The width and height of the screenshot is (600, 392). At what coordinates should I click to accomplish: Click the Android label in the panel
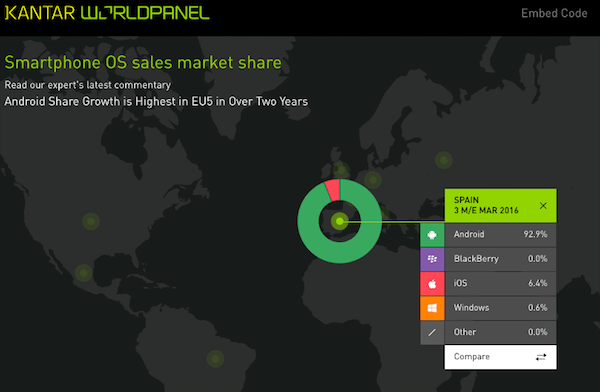pyautogui.click(x=469, y=234)
